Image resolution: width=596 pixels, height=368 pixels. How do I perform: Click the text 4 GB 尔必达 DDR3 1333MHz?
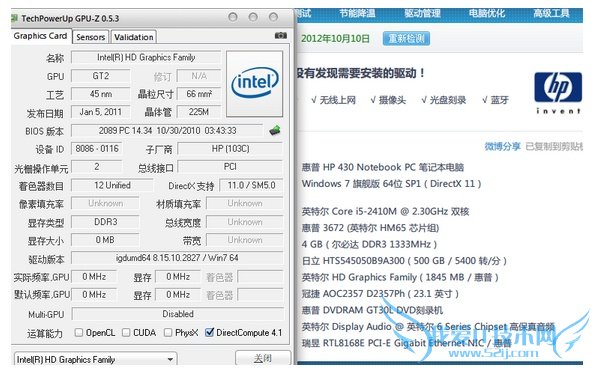(x=369, y=244)
